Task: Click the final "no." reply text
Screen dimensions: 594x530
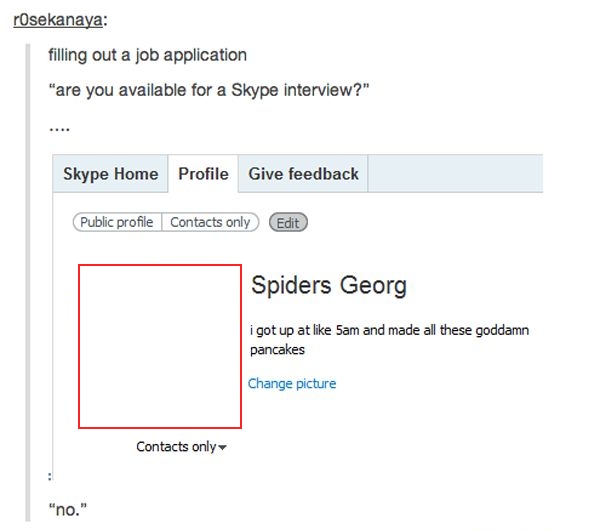Action: click(67, 510)
